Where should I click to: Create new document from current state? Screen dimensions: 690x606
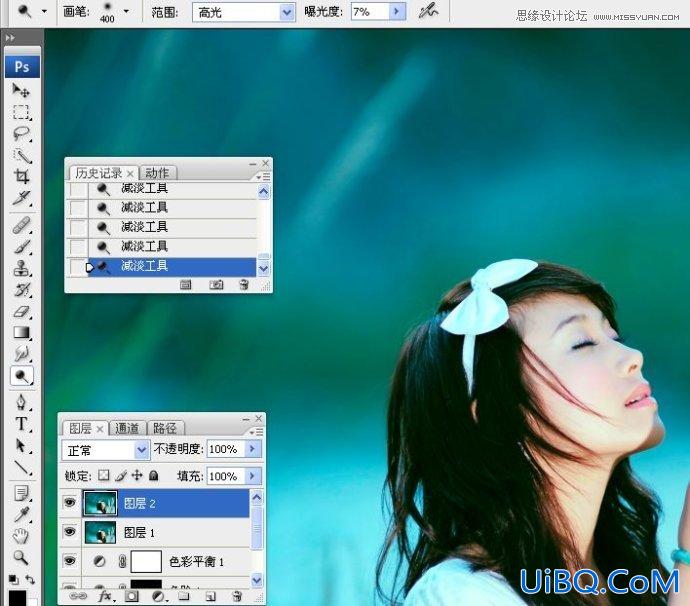click(x=186, y=285)
